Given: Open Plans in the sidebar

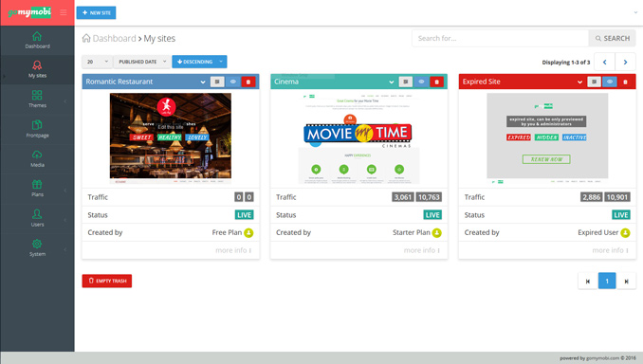Looking at the screenshot, I should [x=37, y=189].
